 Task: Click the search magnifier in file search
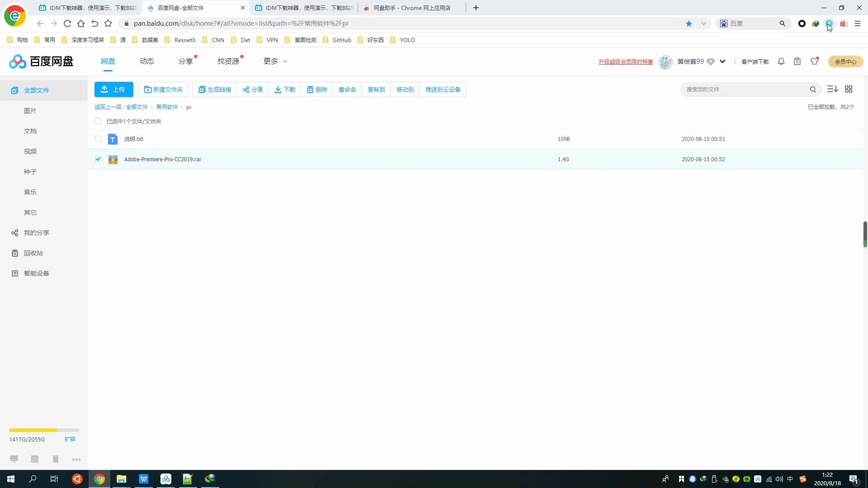[812, 89]
